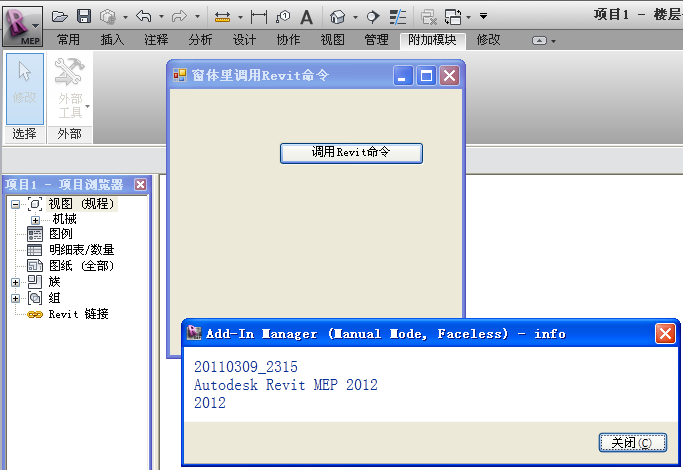Click the Open folder icon
Viewport: 683px width, 470px height.
click(60, 17)
